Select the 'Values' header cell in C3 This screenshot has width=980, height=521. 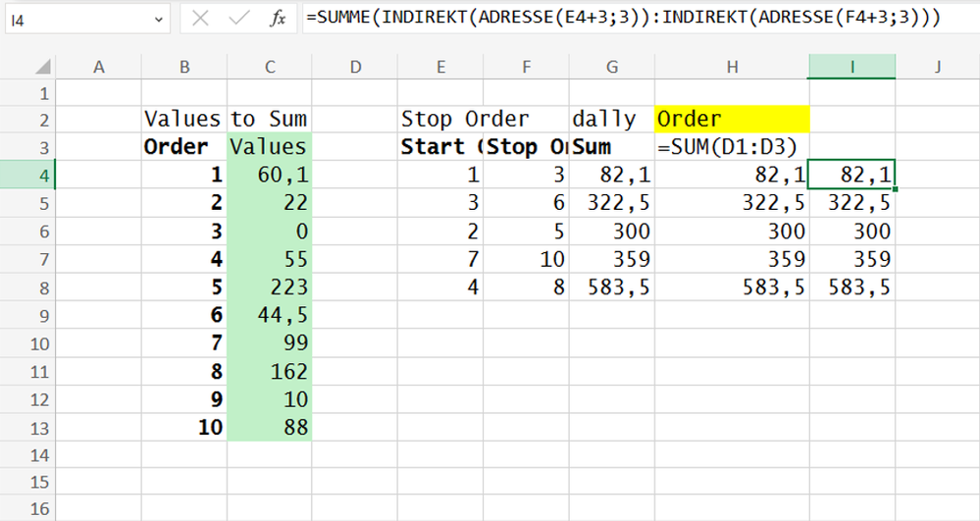pos(270,147)
